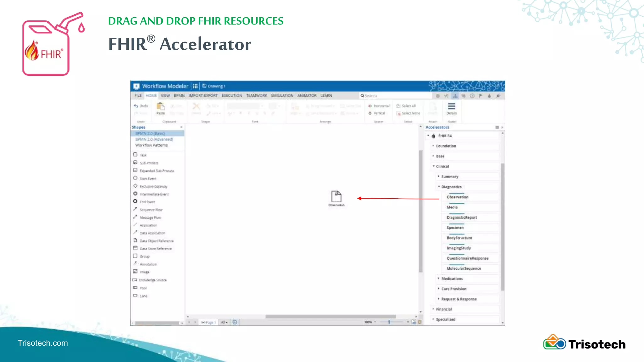
Task: Select the Image shape icon
Action: [x=135, y=271]
